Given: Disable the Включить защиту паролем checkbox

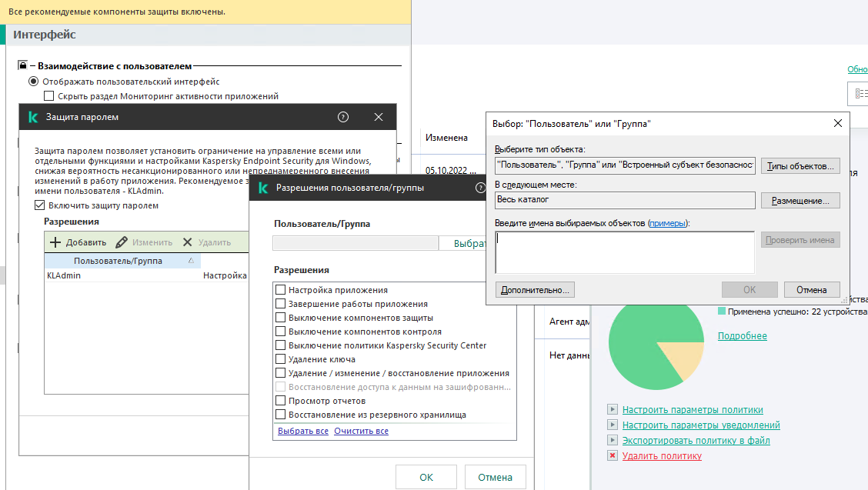Looking at the screenshot, I should point(40,205).
